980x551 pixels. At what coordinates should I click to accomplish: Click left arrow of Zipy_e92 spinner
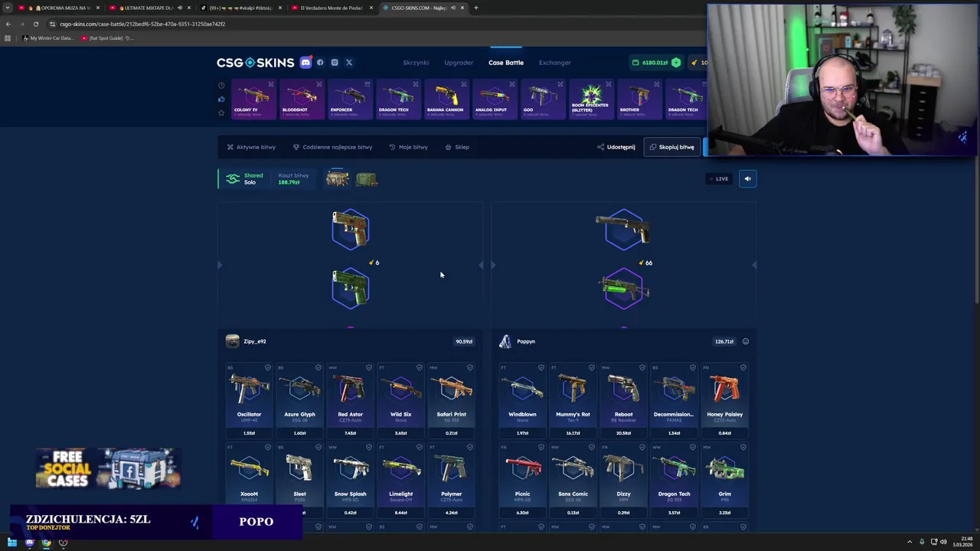[220, 265]
